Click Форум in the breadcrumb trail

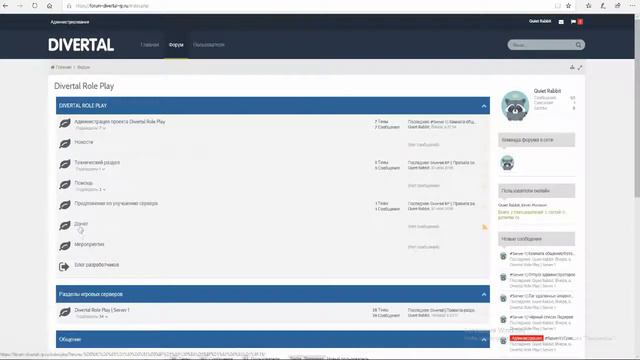tap(84, 67)
